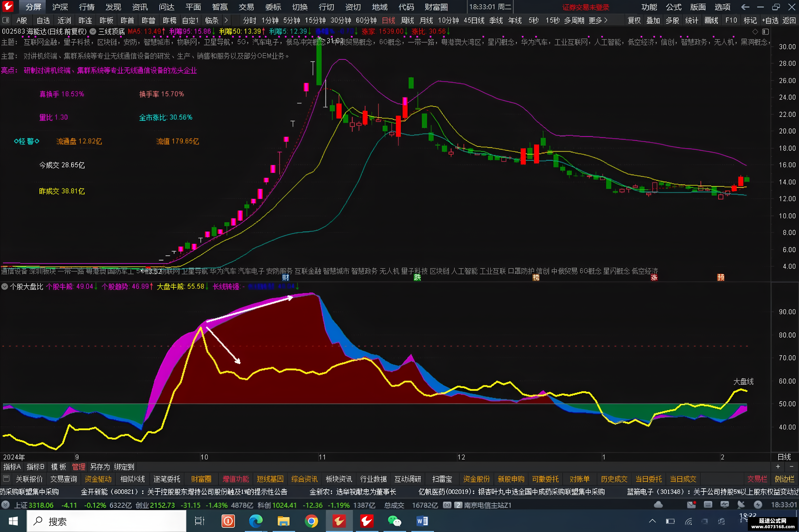Expand more periods via 更多 chevron
The width and height of the screenshot is (799, 532).
[x=605, y=20]
